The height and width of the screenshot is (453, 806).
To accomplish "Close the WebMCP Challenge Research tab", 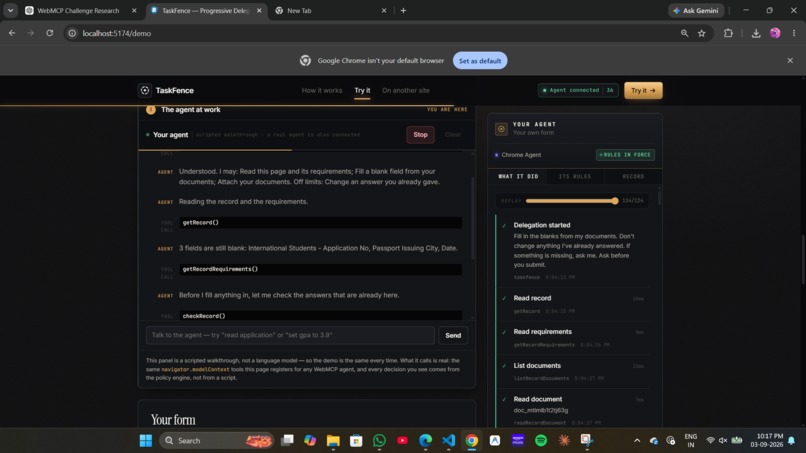I will (x=134, y=10).
